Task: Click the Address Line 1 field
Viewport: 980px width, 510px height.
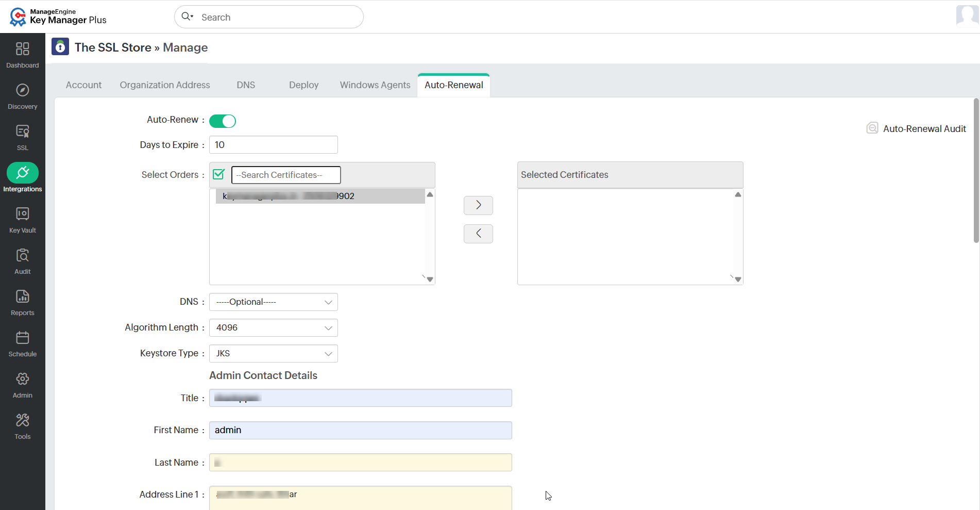Action: tap(361, 498)
